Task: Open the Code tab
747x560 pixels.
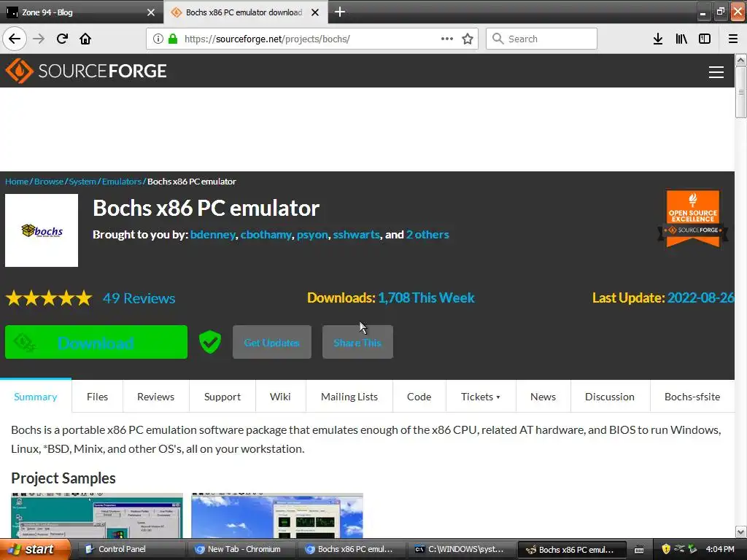Action: pyautogui.click(x=419, y=397)
